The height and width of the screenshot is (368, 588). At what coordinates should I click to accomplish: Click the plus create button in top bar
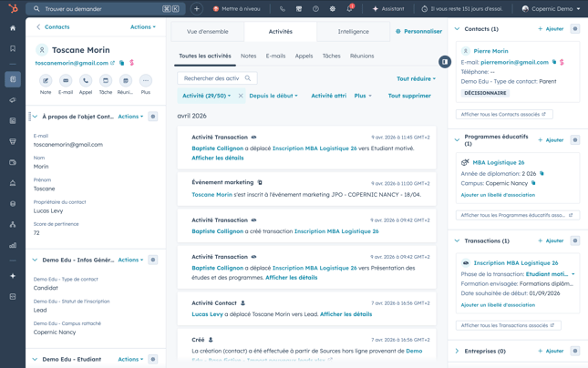(x=197, y=8)
